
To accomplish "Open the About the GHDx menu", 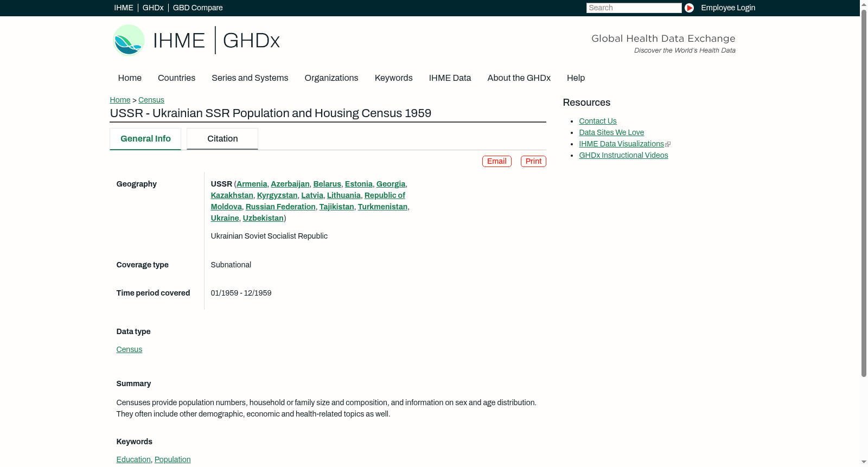I will pyautogui.click(x=519, y=78).
